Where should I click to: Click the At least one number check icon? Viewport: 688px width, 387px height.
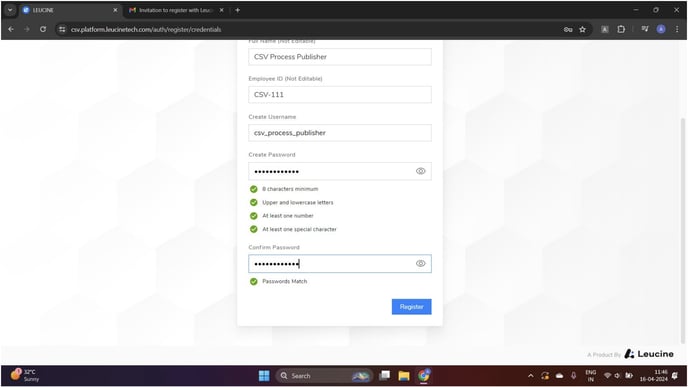254,216
